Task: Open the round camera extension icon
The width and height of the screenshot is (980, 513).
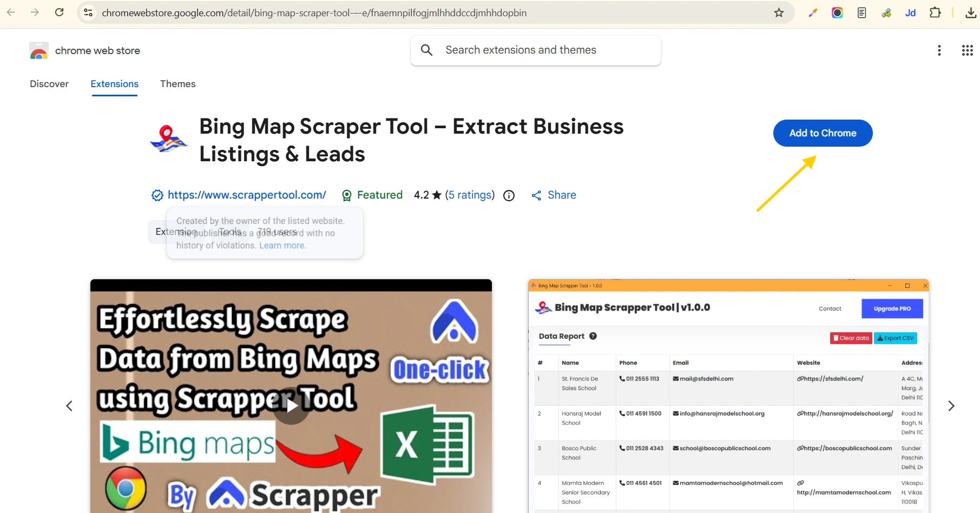Action: [837, 12]
